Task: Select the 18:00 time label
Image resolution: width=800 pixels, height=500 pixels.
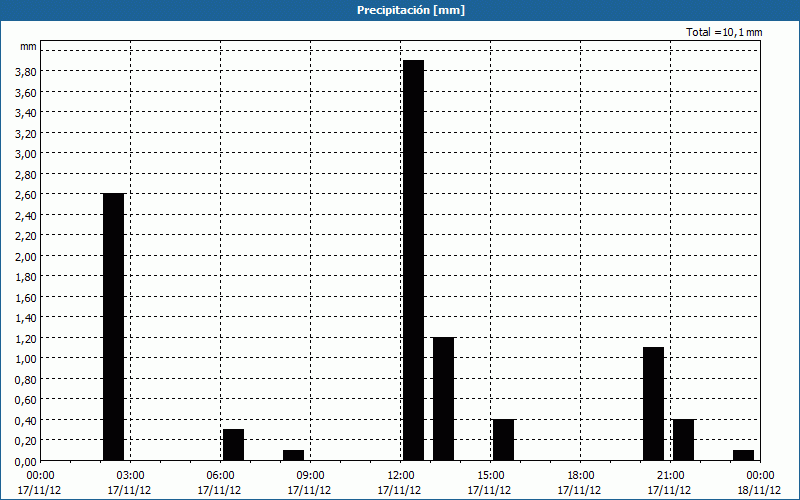Action: 581,476
